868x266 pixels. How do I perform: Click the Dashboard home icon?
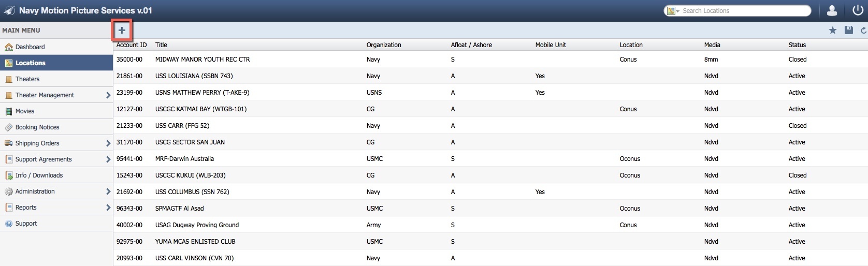(9, 47)
